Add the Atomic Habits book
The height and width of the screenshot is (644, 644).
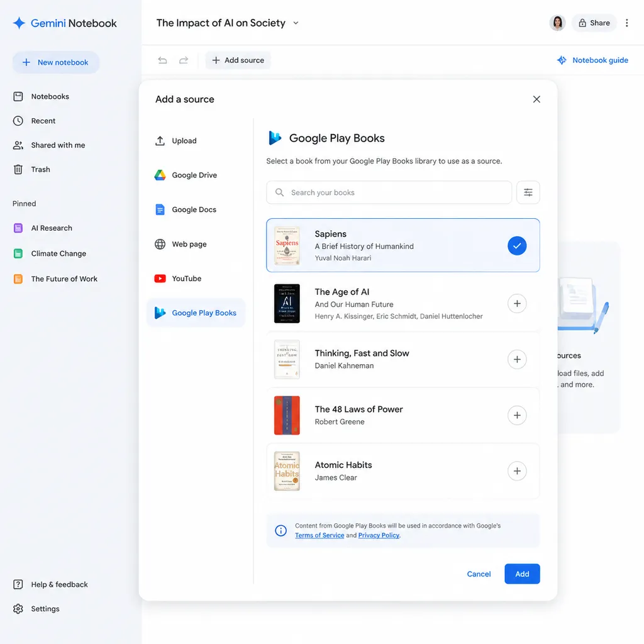(517, 471)
